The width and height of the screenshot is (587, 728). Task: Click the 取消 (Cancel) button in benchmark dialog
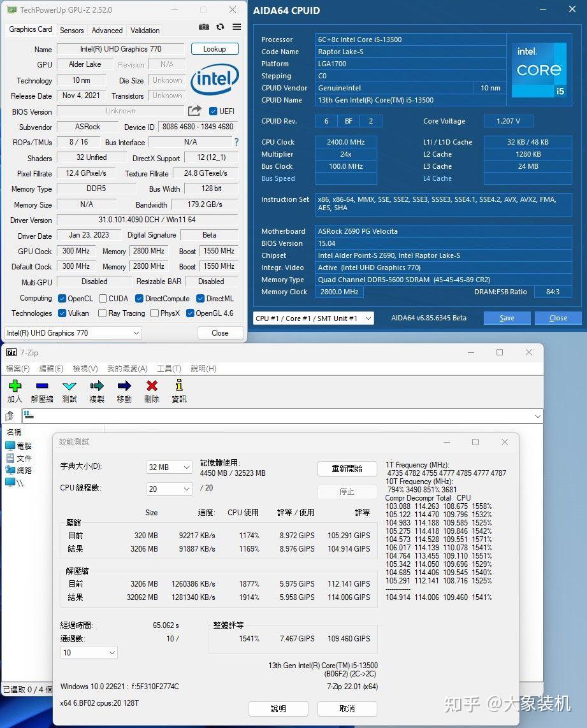347,708
